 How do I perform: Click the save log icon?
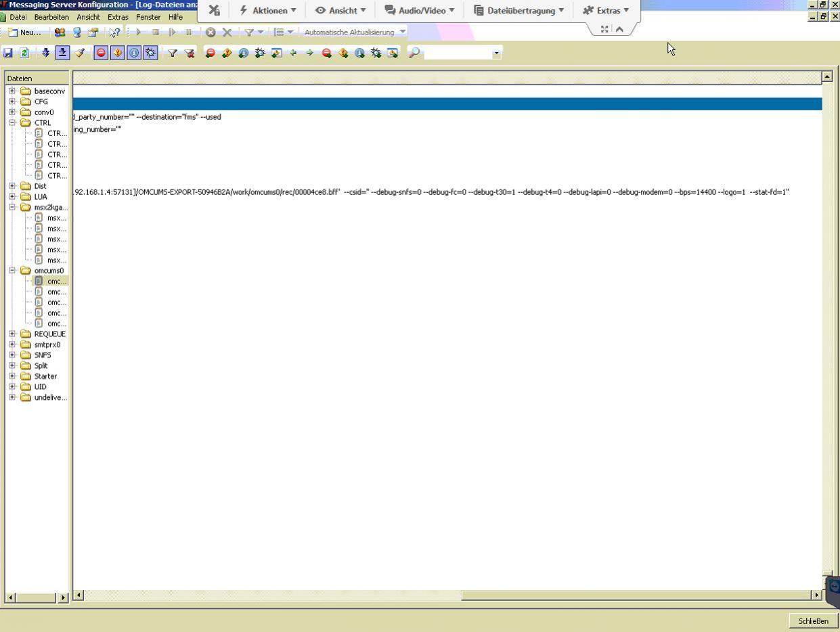(x=8, y=53)
